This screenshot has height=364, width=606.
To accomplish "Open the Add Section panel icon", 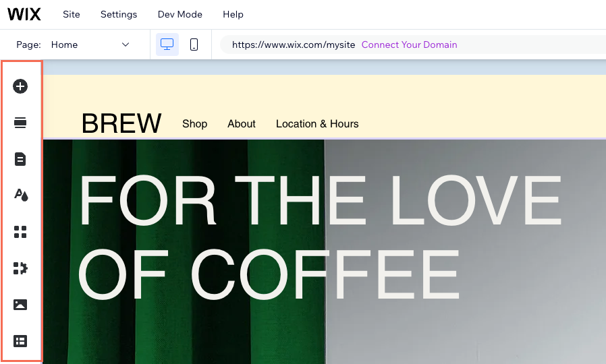I will pyautogui.click(x=20, y=123).
